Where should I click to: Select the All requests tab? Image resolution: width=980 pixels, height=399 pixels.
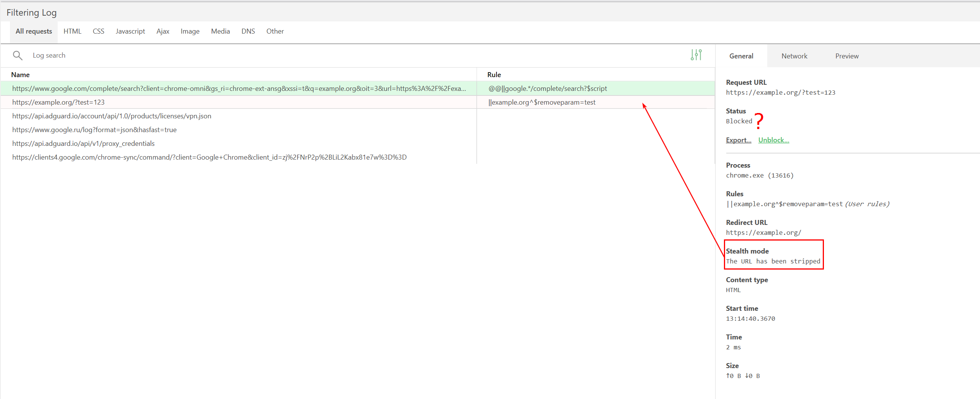pyautogui.click(x=33, y=31)
